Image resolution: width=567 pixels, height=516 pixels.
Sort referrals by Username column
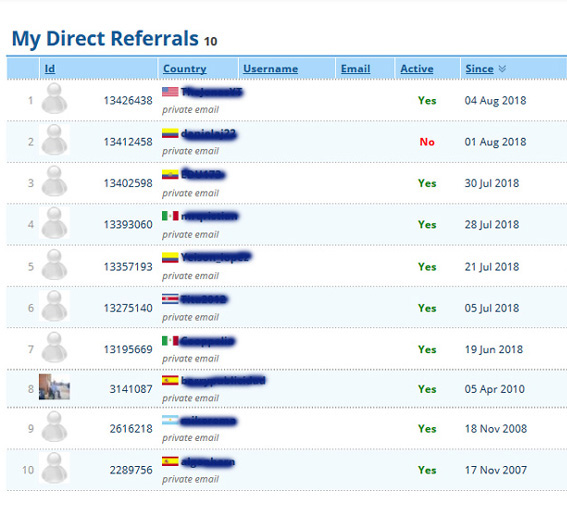(270, 69)
